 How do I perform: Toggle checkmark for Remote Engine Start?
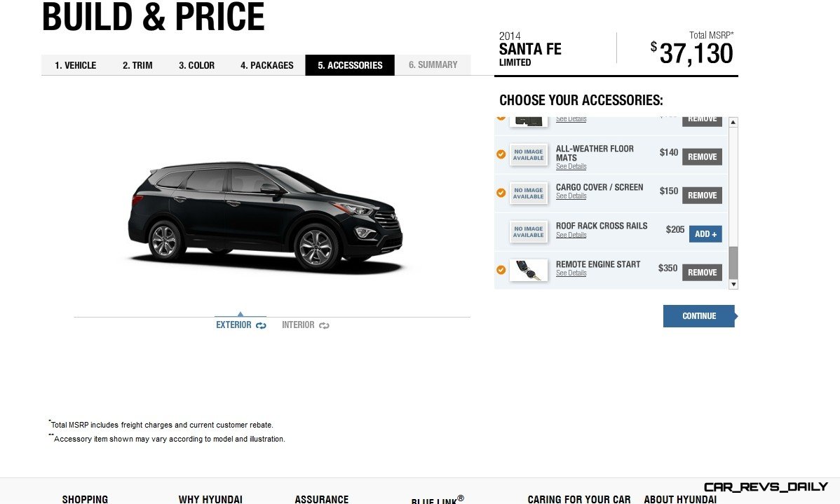pyautogui.click(x=501, y=270)
